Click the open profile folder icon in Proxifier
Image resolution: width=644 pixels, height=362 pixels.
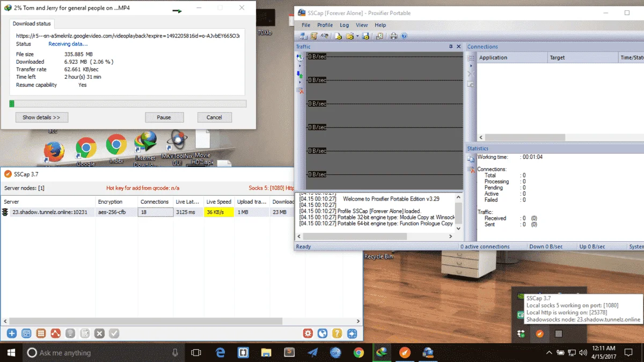[x=349, y=36]
